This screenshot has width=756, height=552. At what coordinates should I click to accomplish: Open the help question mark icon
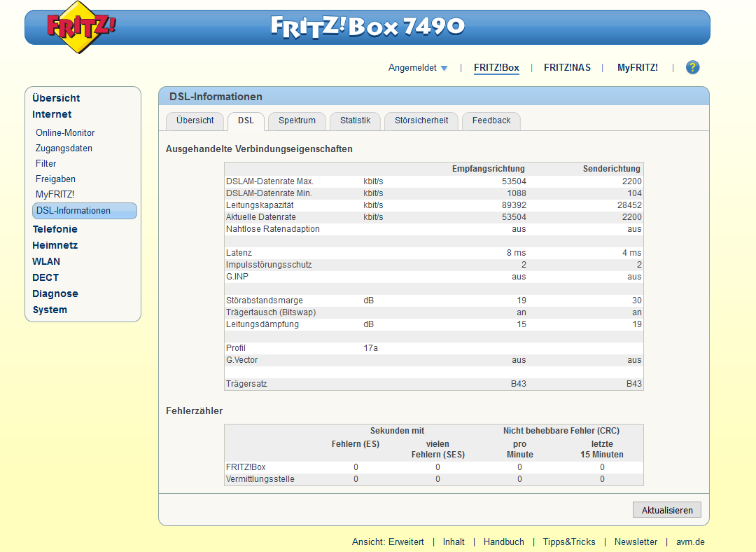point(692,67)
